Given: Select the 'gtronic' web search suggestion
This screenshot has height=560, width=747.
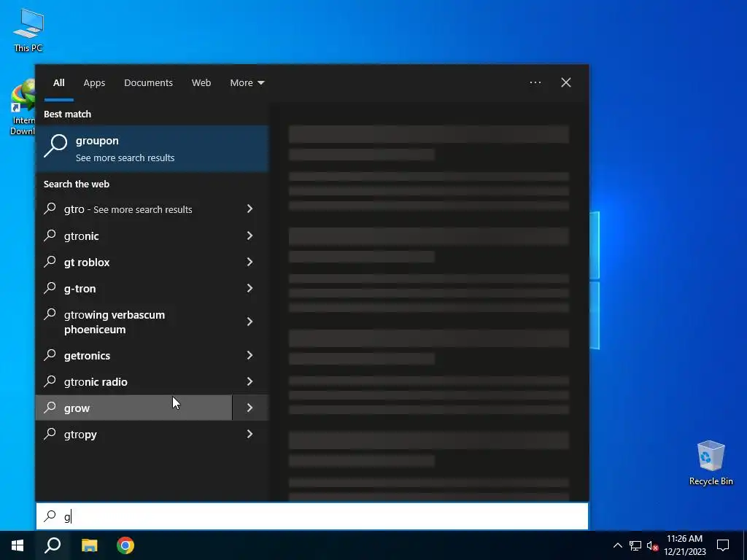Looking at the screenshot, I should tap(134, 236).
